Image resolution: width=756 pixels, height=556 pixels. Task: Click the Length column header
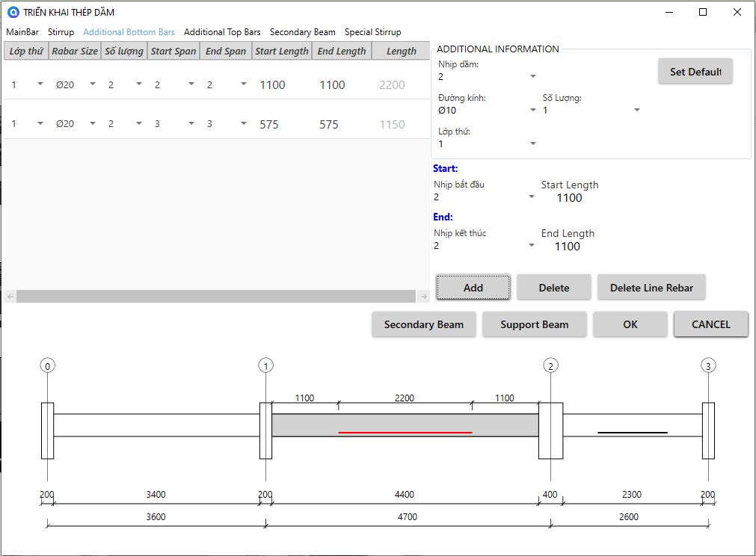(x=401, y=51)
